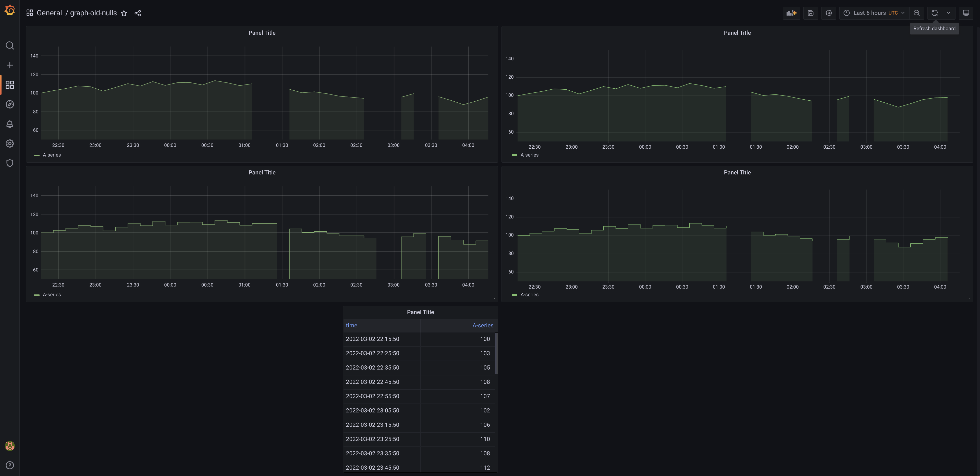The height and width of the screenshot is (476, 980).
Task: Expand the auto-refresh interval chevron
Action: pyautogui.click(x=949, y=13)
